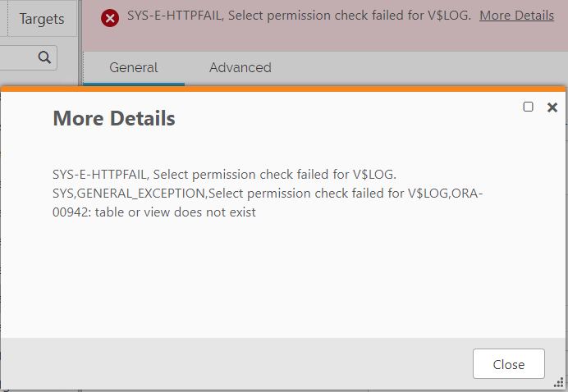This screenshot has height=392, width=568.
Task: Click the orange top border of dialog
Action: 283,89
